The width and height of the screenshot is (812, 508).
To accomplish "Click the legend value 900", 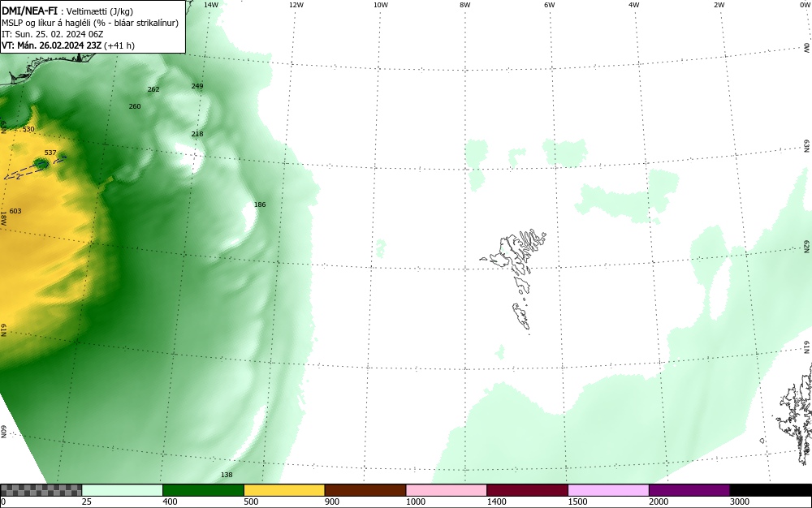I will click(x=332, y=502).
